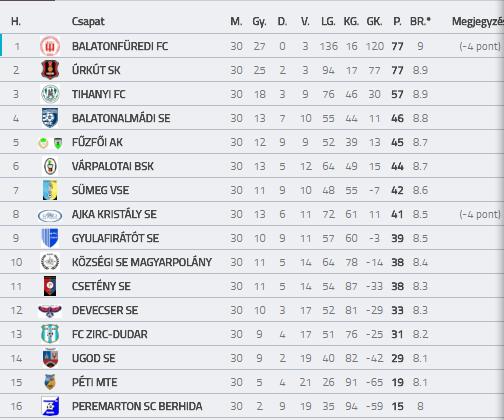Click the LG. goals scored header
This screenshot has height=420, width=504.
pyautogui.click(x=328, y=21)
